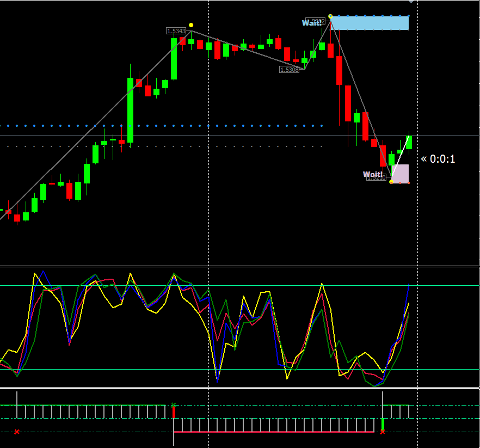Image resolution: width=480 pixels, height=448 pixels.
Task: Click the pink support zone rectangle
Action: [401, 174]
